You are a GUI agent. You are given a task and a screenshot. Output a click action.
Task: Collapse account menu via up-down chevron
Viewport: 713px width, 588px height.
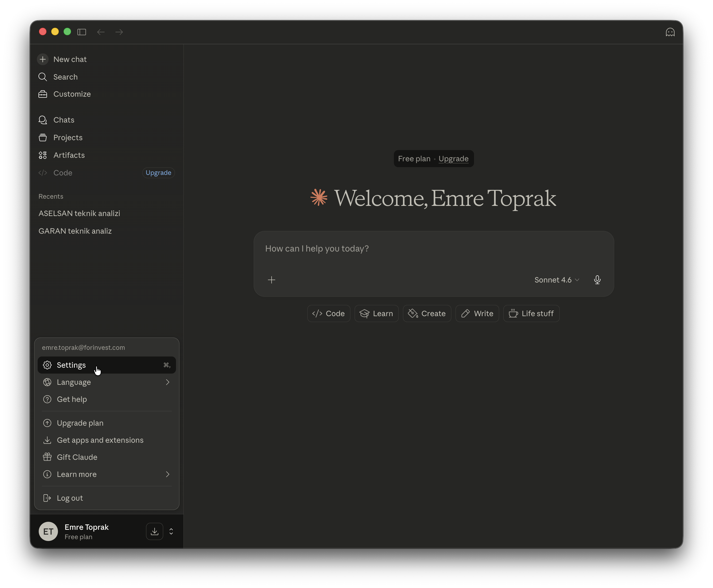(x=171, y=531)
